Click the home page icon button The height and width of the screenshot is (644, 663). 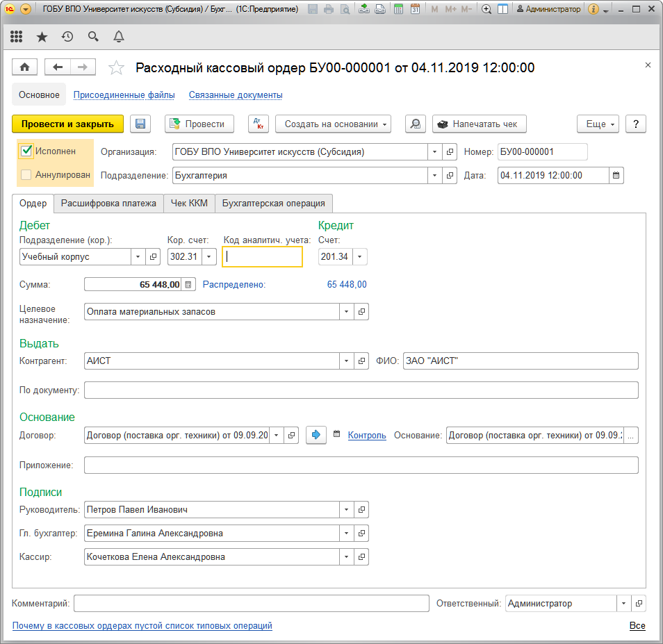tap(25, 67)
